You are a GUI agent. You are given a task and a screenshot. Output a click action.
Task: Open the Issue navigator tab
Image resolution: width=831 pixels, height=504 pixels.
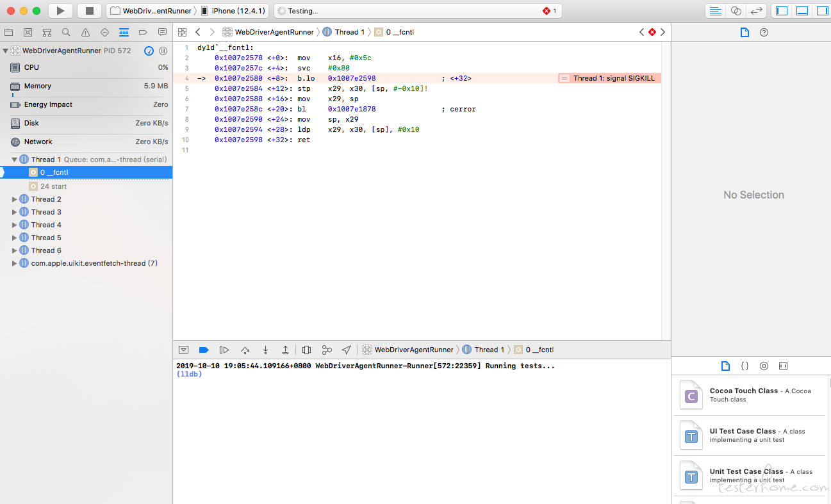pos(85,32)
